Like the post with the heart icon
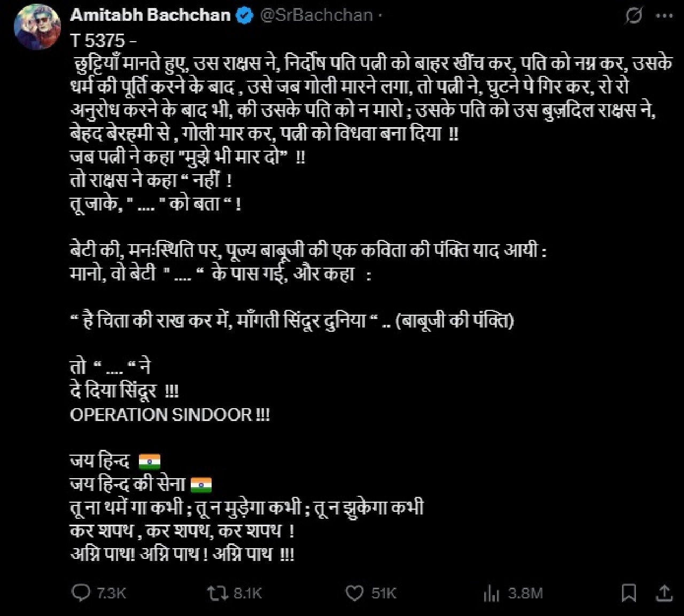Viewport: 684px width, 616px height. click(x=355, y=593)
